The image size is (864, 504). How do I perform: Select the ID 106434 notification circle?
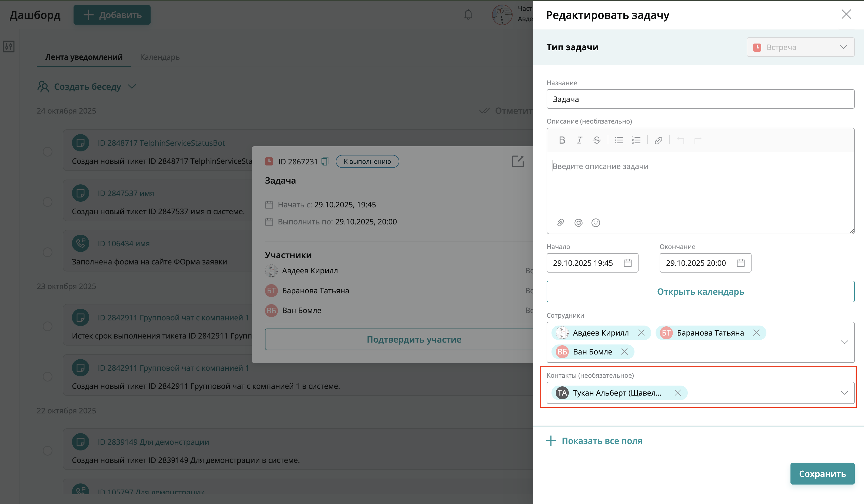pyautogui.click(x=48, y=252)
